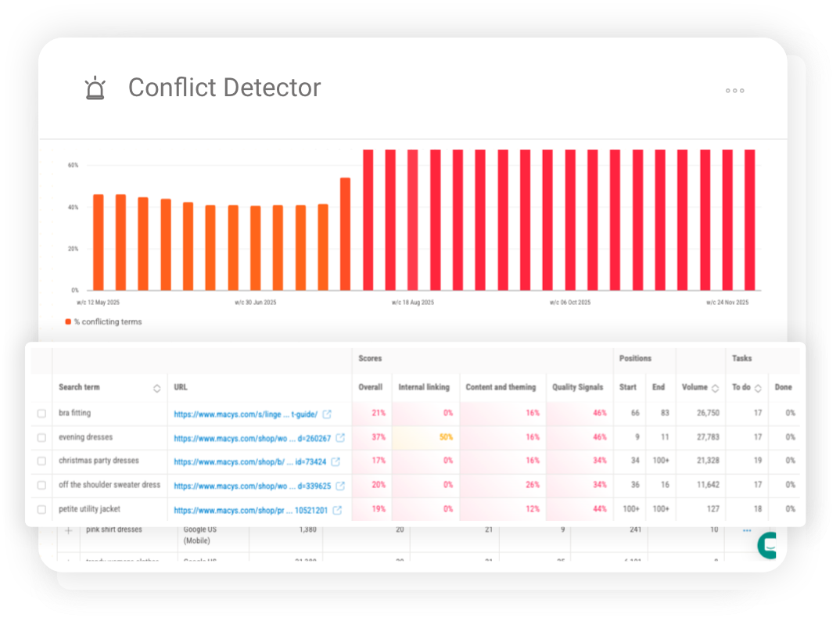Click the teal chat widget icon bottom right
Image resolution: width=840 pixels, height=621 pixels.
(x=768, y=547)
